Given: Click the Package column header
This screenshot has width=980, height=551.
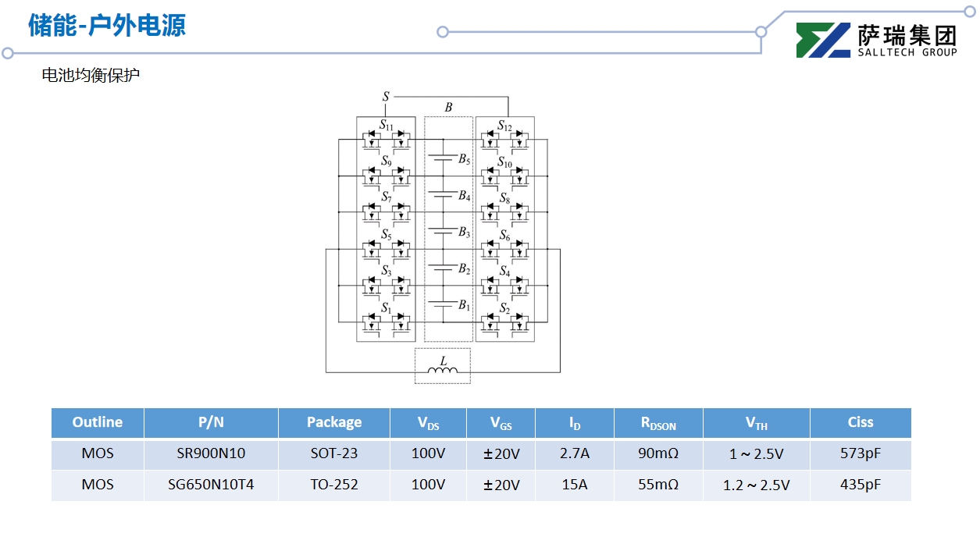Looking at the screenshot, I should click(x=333, y=422).
